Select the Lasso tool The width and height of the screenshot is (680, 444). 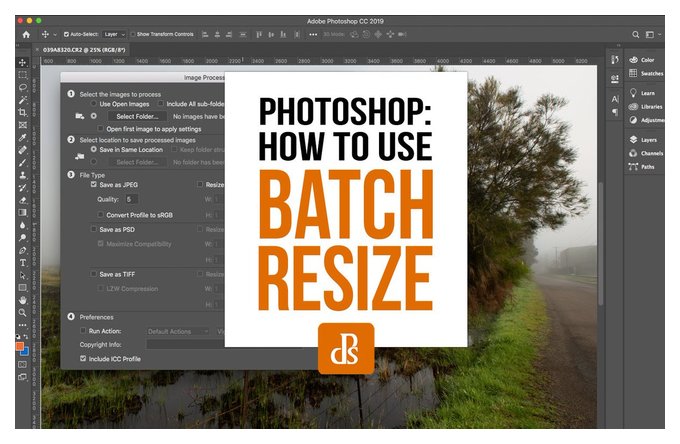click(x=23, y=88)
